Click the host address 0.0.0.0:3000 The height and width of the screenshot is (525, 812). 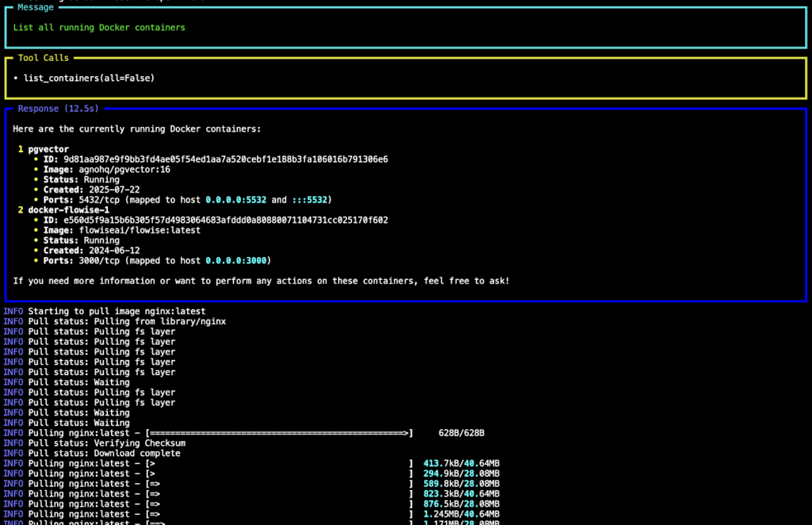tap(236, 261)
